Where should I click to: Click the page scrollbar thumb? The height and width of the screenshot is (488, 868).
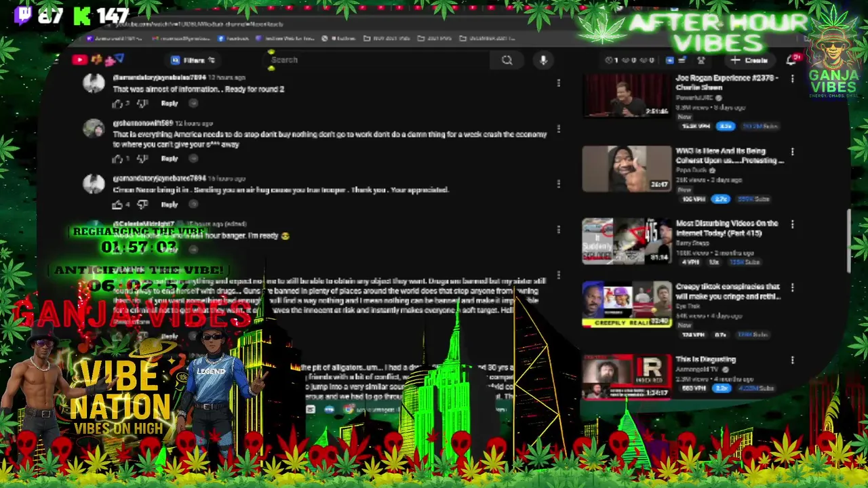pyautogui.click(x=850, y=241)
